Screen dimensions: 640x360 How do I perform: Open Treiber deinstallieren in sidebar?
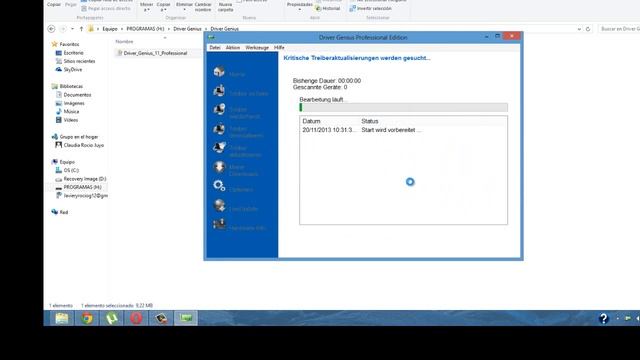pyautogui.click(x=238, y=131)
